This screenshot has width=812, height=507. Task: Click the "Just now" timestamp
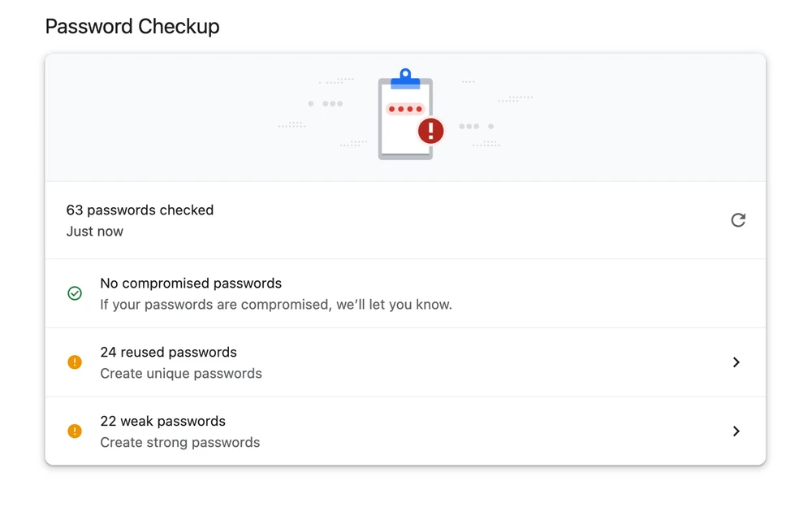95,232
